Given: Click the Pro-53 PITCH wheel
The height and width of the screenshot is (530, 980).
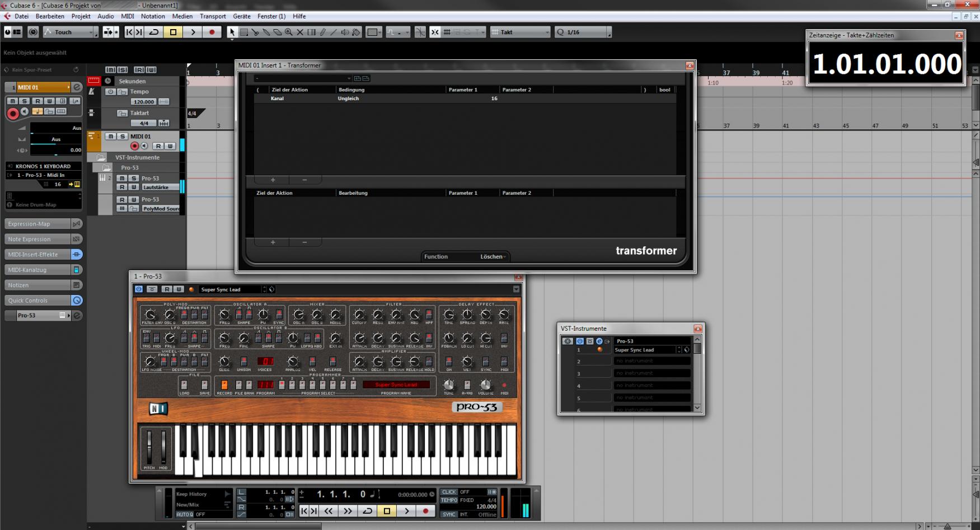Looking at the screenshot, I should click(149, 446).
